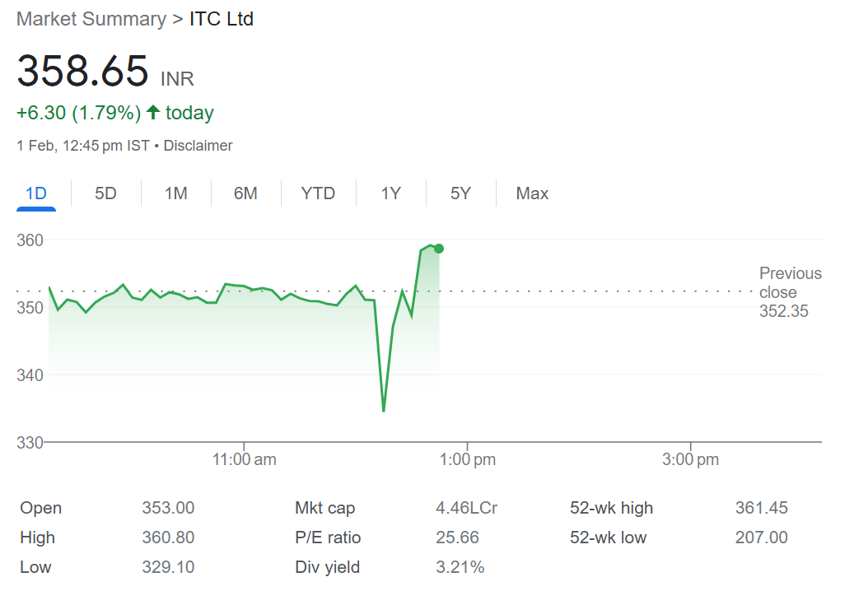Switch to the 5Y tab
Image resolution: width=868 pixels, height=591 pixels.
pos(460,193)
